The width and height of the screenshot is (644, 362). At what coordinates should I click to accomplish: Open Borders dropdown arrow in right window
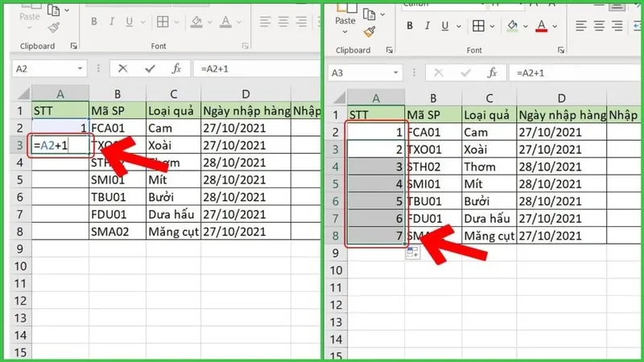(492, 27)
